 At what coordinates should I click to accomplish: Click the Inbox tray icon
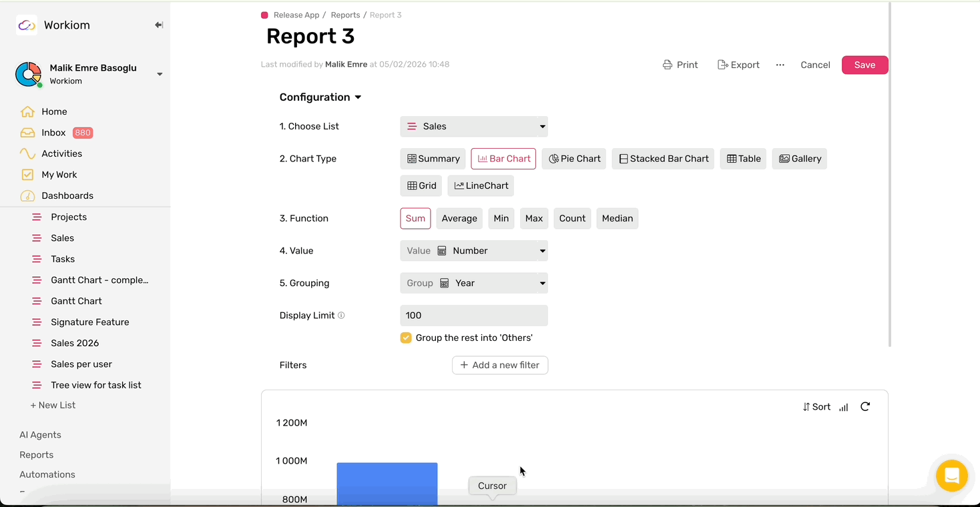27,133
